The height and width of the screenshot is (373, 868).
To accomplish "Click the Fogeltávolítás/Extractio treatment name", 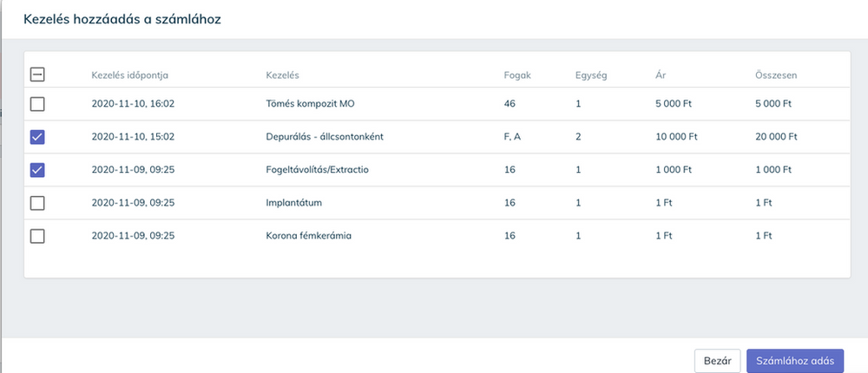I will tap(317, 170).
